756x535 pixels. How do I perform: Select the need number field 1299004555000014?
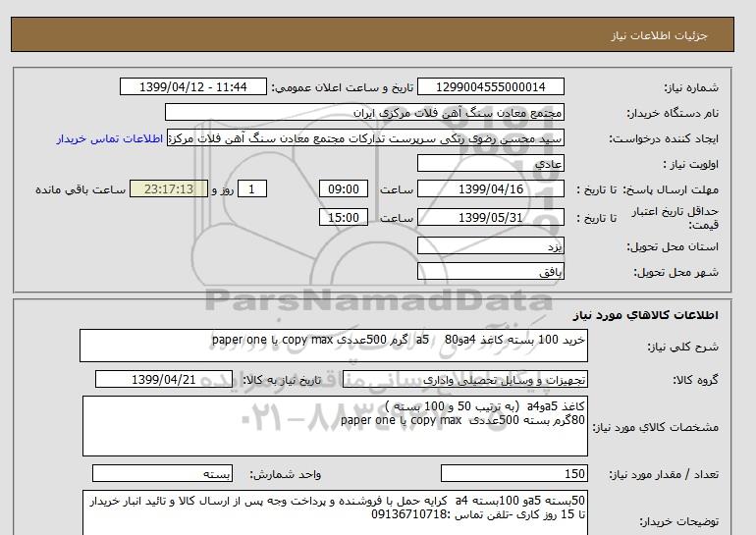tap(490, 87)
